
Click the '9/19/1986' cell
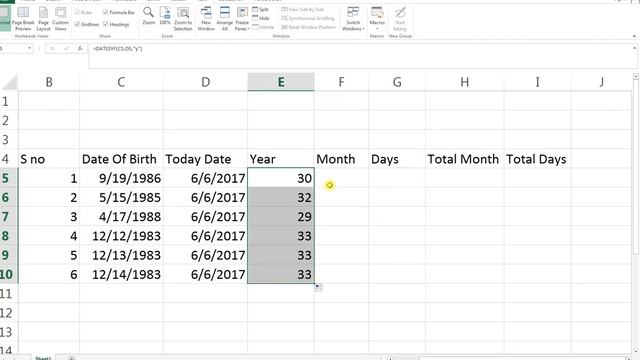point(121,178)
